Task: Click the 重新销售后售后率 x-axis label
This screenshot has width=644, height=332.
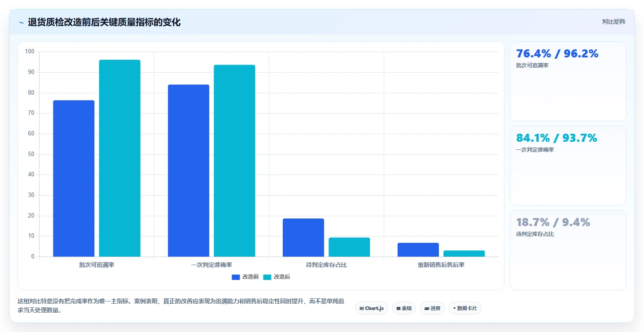Action: 441,265
